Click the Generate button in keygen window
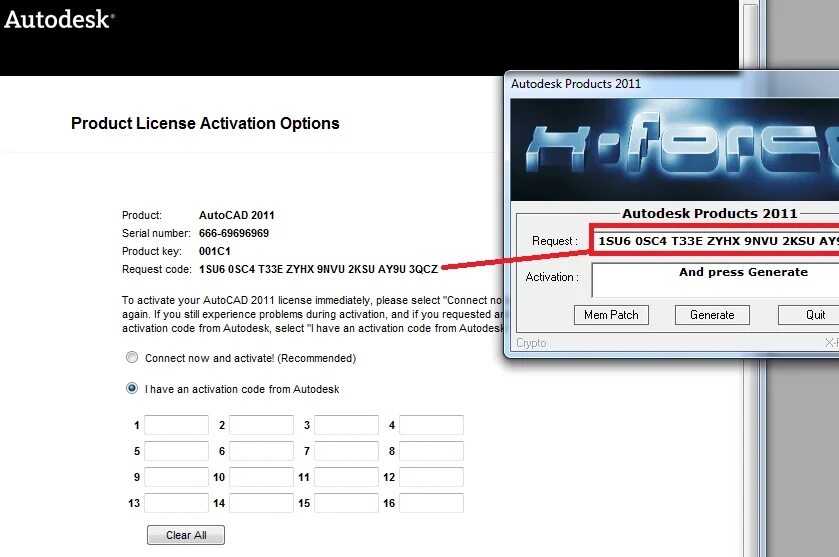This screenshot has width=839, height=557. 712,315
